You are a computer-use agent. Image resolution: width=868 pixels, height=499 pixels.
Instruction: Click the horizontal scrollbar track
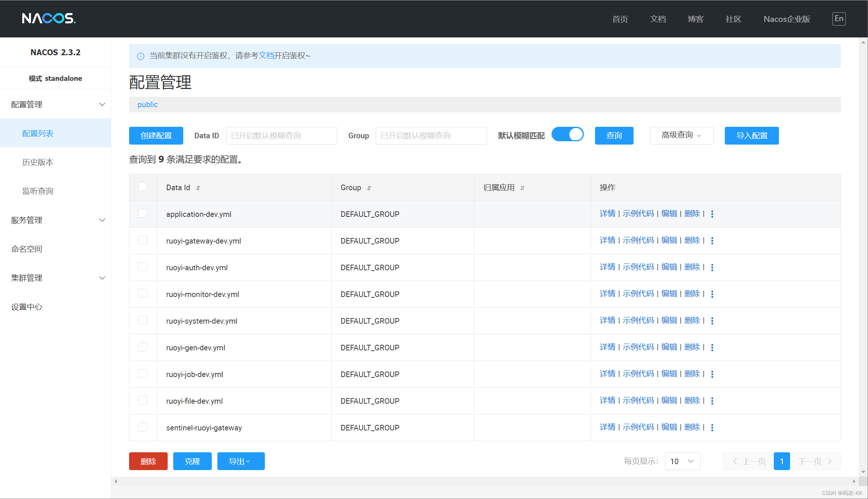tap(485, 481)
